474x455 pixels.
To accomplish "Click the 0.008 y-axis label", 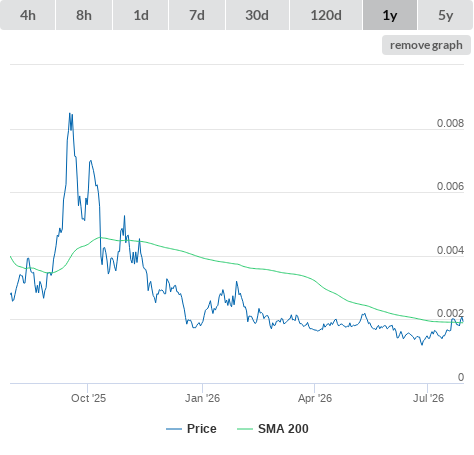I will [450, 123].
